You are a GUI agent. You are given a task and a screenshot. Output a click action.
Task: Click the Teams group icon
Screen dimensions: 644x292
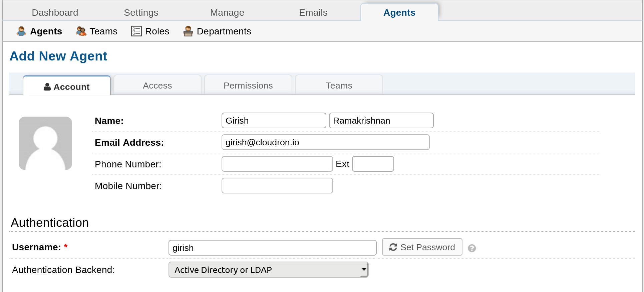(x=81, y=31)
